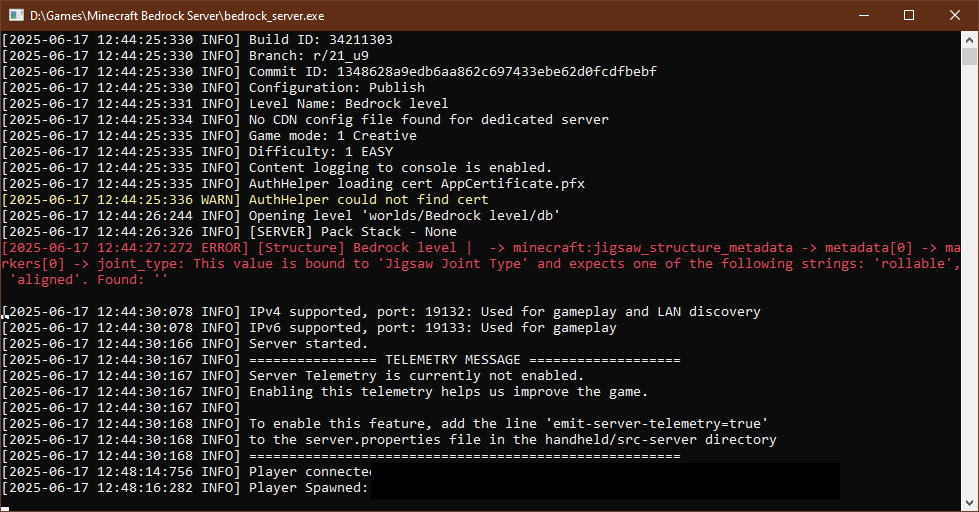Screen dimensions: 979x512
Task: Close the bedrock_server.exe console window
Action: click(x=955, y=15)
